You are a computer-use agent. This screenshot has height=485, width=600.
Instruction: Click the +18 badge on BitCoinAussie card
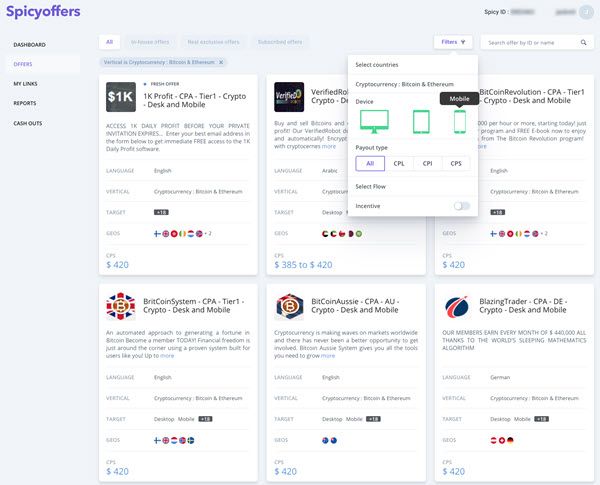373,419
